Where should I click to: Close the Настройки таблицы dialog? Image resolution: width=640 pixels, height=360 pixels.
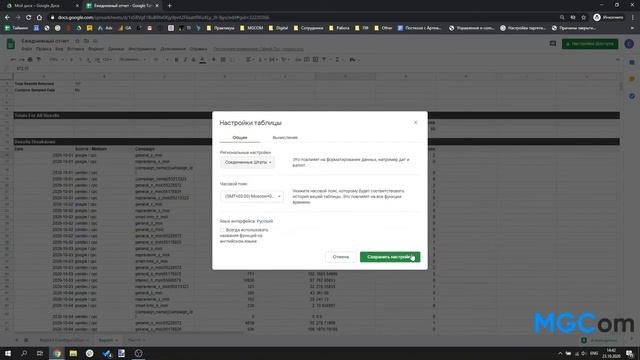point(416,122)
